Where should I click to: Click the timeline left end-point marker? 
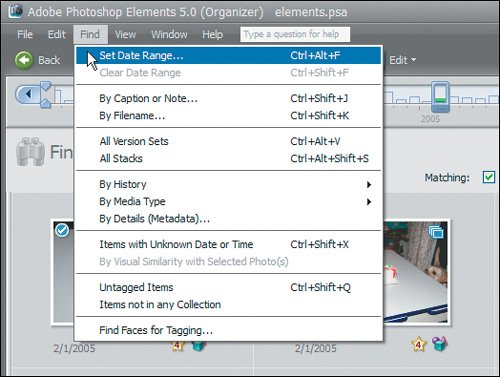tap(46, 94)
